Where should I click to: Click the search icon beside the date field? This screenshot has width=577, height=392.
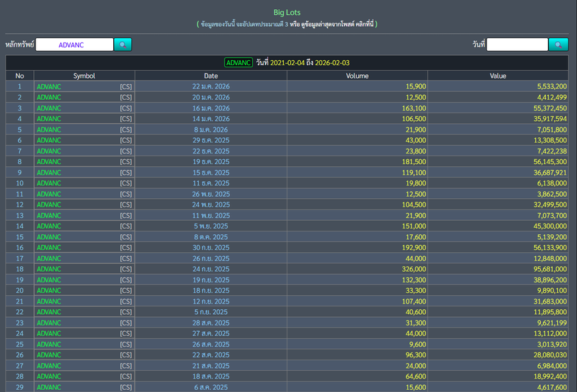point(558,45)
